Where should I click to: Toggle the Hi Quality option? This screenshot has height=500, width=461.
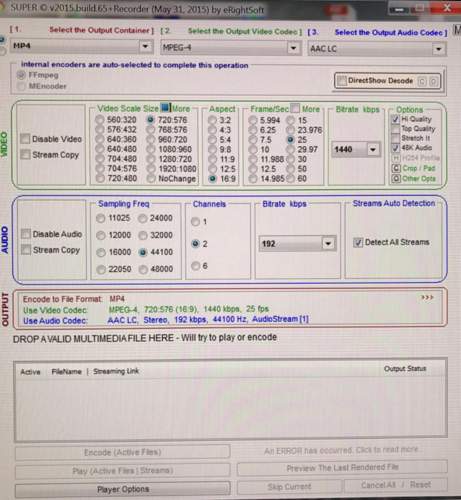pyautogui.click(x=395, y=119)
